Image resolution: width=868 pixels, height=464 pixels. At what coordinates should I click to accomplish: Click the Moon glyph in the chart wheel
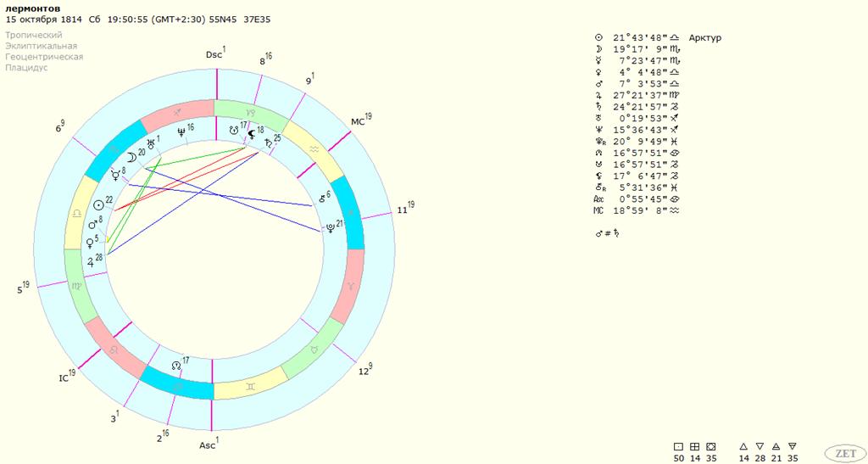[130, 157]
